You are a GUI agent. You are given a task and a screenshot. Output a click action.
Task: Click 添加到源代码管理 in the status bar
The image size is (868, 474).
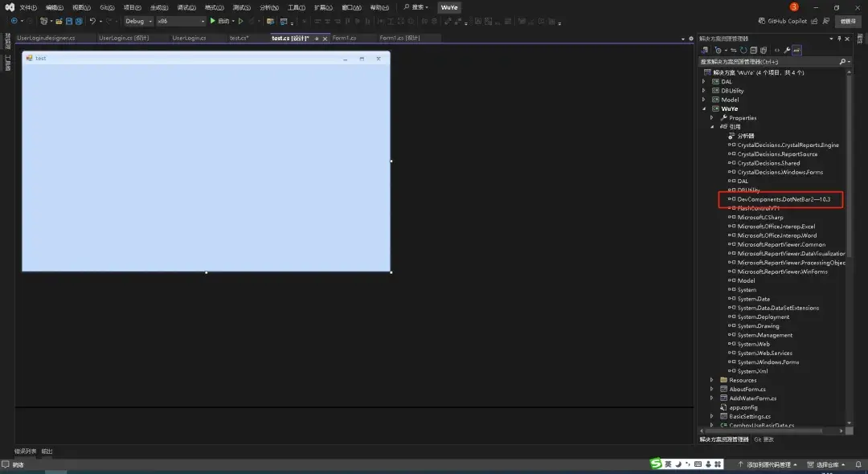(768, 464)
